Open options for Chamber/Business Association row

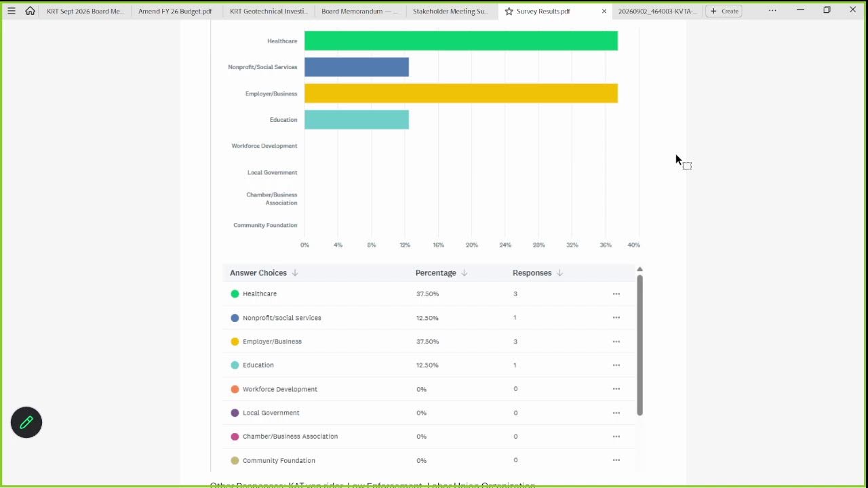(616, 436)
